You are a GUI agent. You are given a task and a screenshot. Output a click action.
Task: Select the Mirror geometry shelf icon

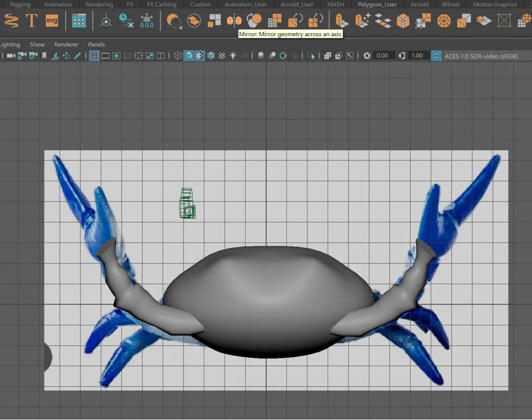(x=234, y=20)
